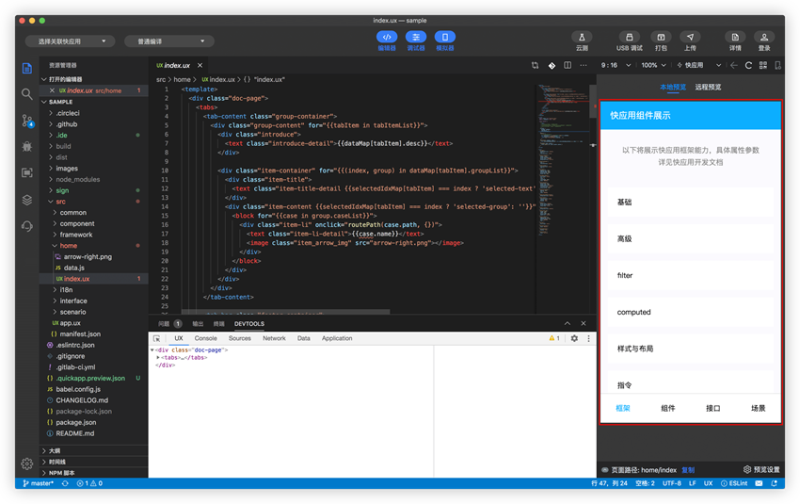Click the 打包 package icon
This screenshot has width=800, height=504.
point(661,37)
